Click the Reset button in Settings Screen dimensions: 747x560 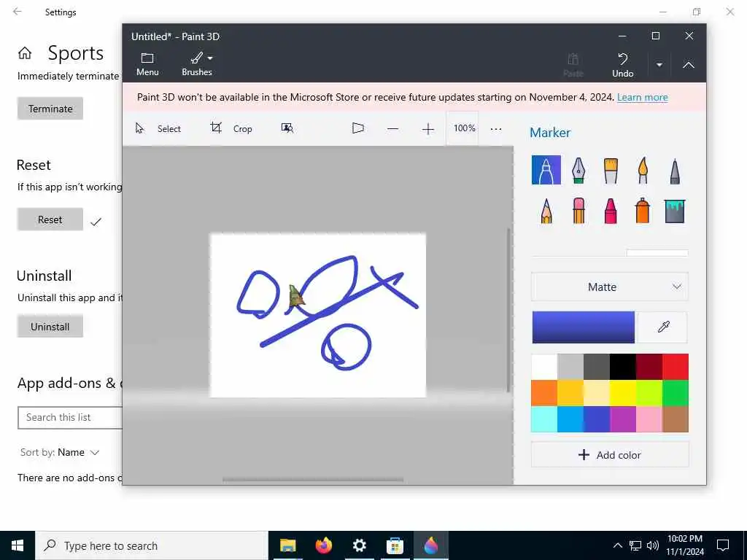(x=50, y=219)
